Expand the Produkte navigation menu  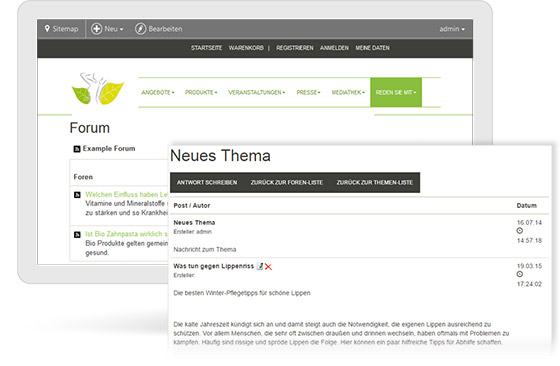pos(201,92)
